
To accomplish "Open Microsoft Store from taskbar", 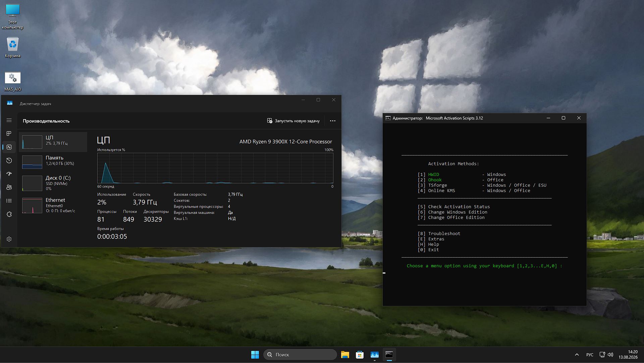I will click(x=360, y=355).
